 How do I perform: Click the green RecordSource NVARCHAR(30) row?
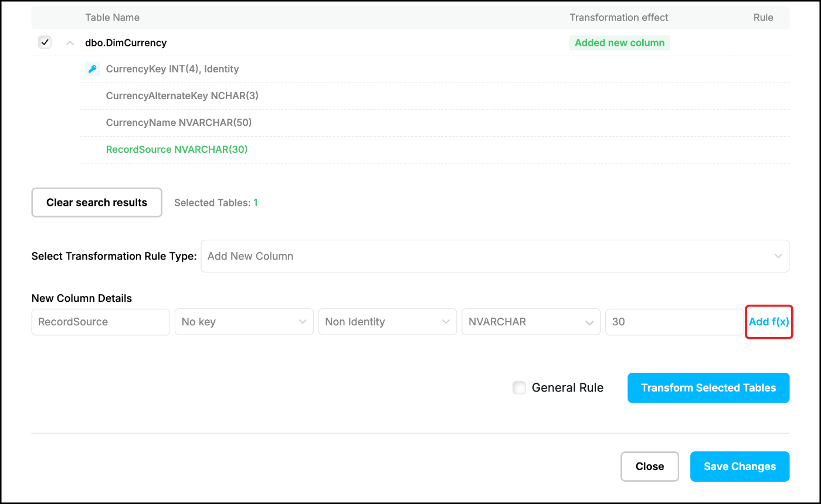click(x=435, y=149)
